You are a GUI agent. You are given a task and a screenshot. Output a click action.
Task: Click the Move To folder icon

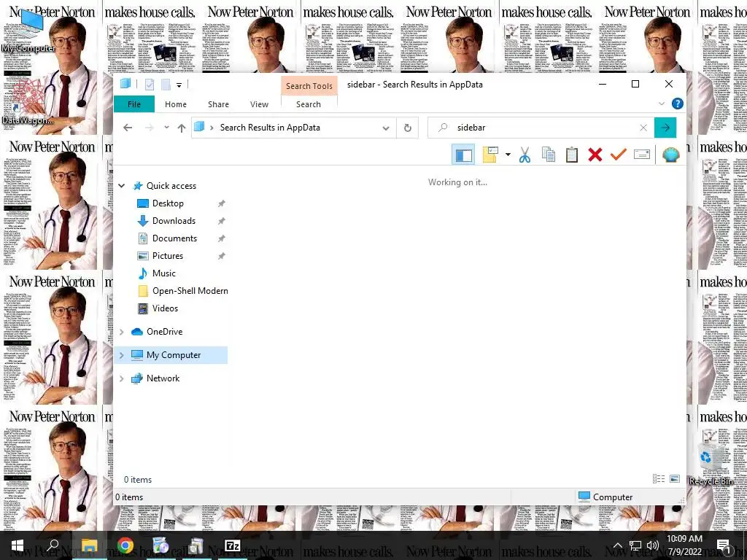pyautogui.click(x=490, y=155)
